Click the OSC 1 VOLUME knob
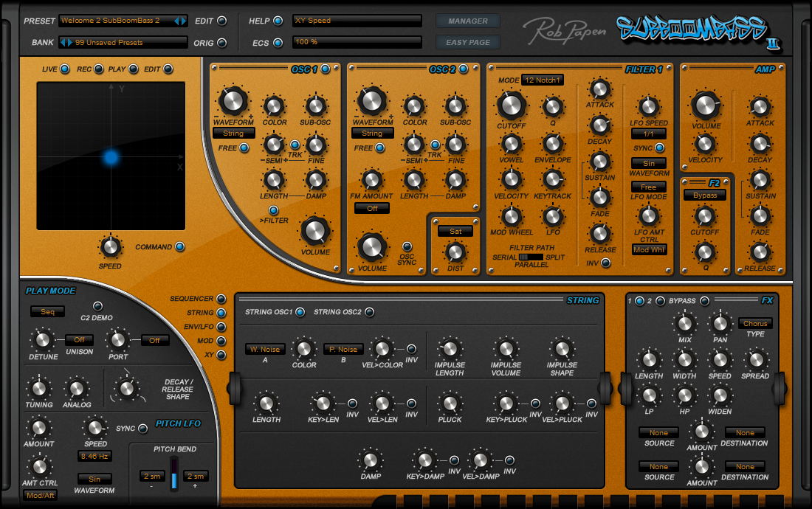The width and height of the screenshot is (812, 509). tap(316, 231)
